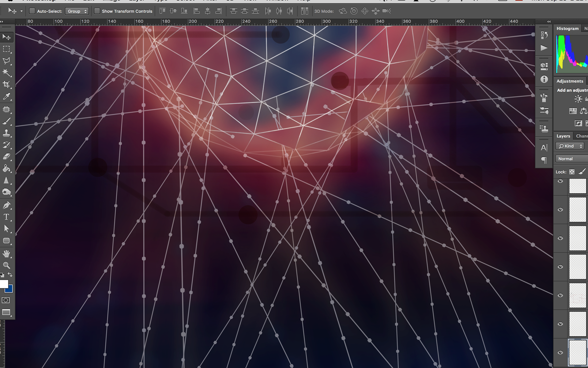Select the Hand tool

tap(6, 253)
